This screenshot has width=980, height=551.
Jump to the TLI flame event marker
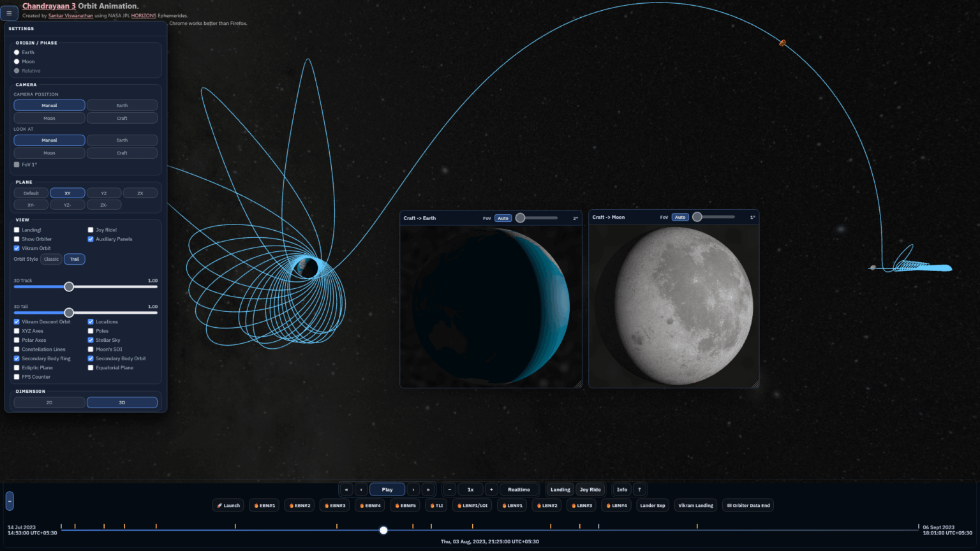(x=436, y=505)
